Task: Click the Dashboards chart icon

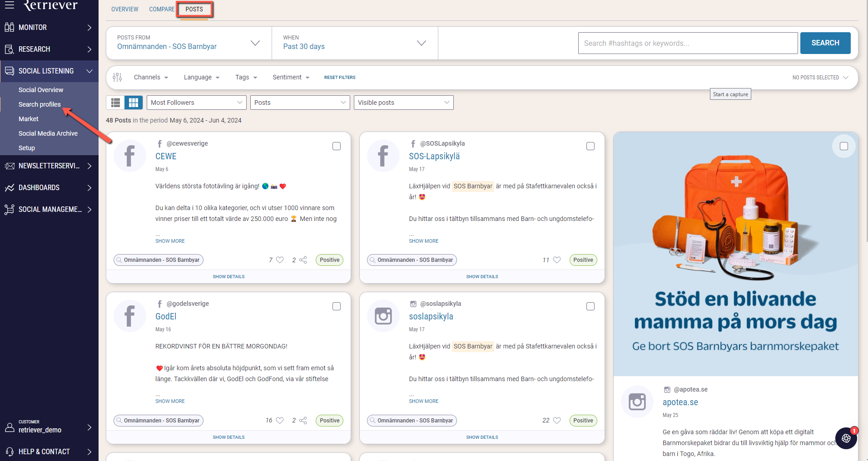Action: click(x=10, y=187)
